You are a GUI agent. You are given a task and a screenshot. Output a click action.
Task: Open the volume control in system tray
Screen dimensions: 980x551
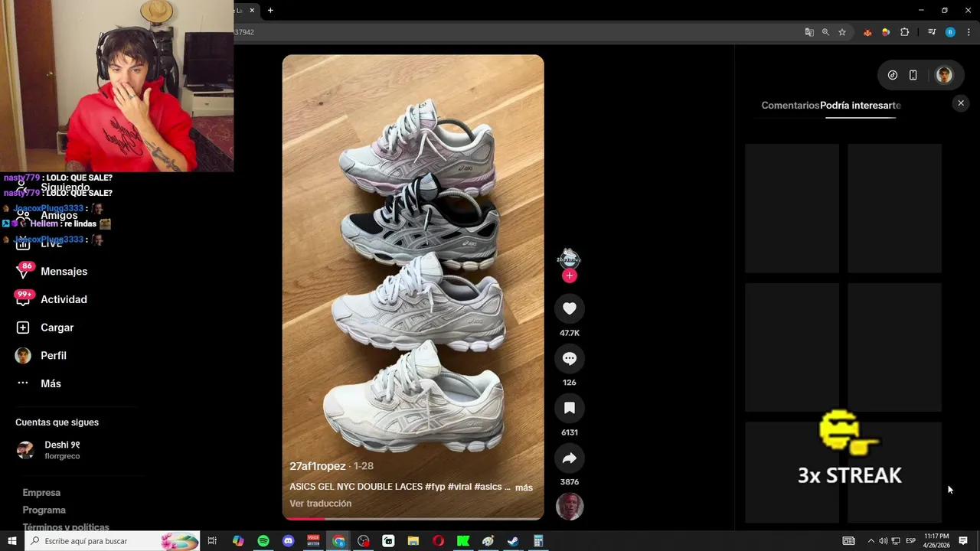tap(883, 541)
